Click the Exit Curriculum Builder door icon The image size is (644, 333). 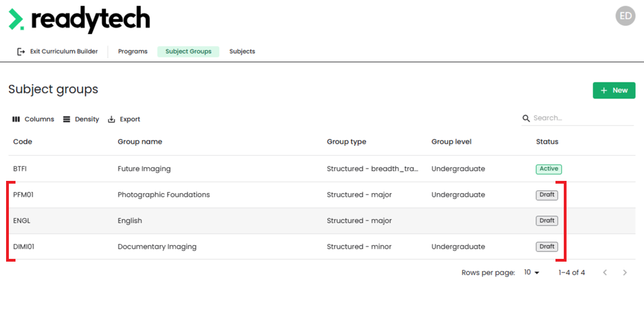click(x=20, y=51)
